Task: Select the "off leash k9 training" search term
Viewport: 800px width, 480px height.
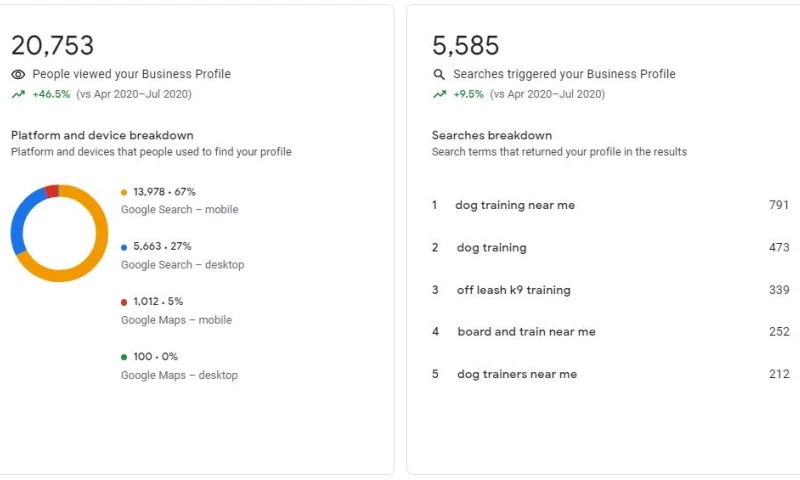Action: [x=514, y=290]
